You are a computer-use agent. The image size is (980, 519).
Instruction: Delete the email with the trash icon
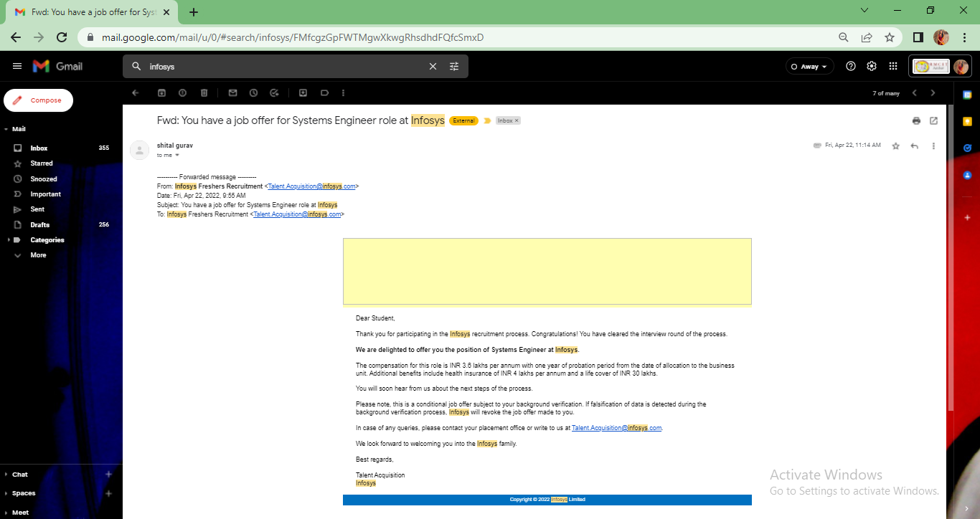pos(204,92)
